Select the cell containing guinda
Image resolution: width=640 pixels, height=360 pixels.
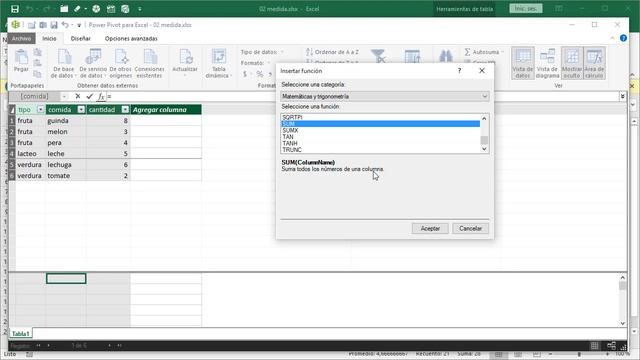[66, 120]
